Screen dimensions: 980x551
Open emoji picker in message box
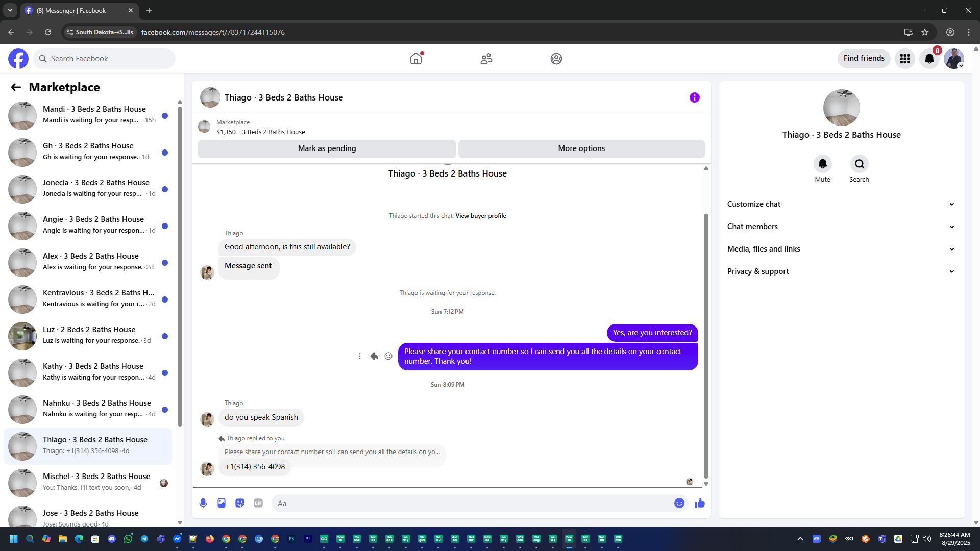679,503
